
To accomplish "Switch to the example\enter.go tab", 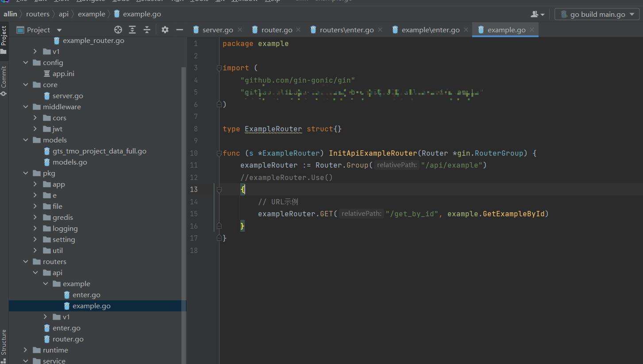I will (430, 30).
